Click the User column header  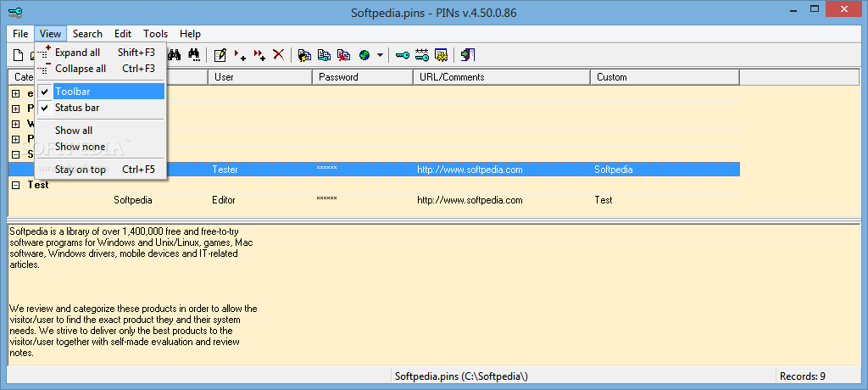pyautogui.click(x=260, y=77)
